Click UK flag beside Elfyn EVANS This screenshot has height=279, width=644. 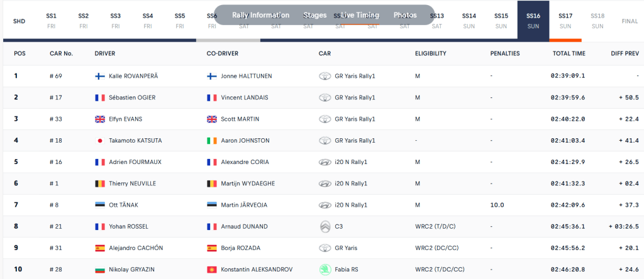[99, 119]
